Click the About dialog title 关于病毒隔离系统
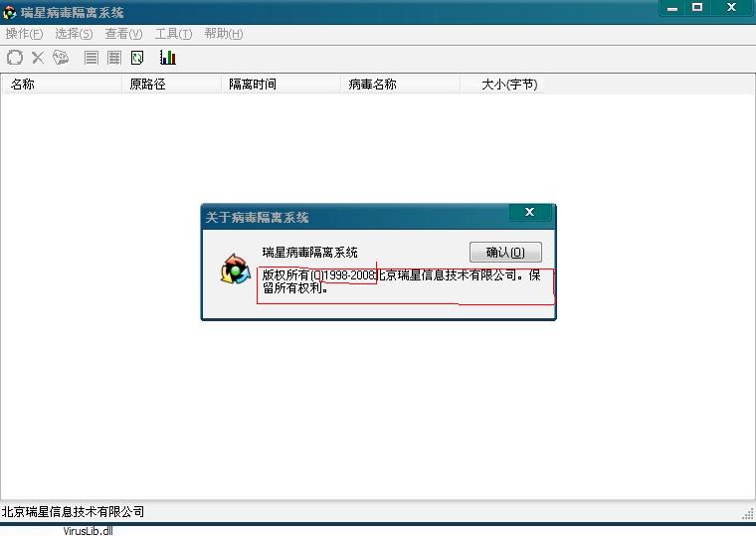Viewport: 756px width, 536px height. pyautogui.click(x=257, y=218)
